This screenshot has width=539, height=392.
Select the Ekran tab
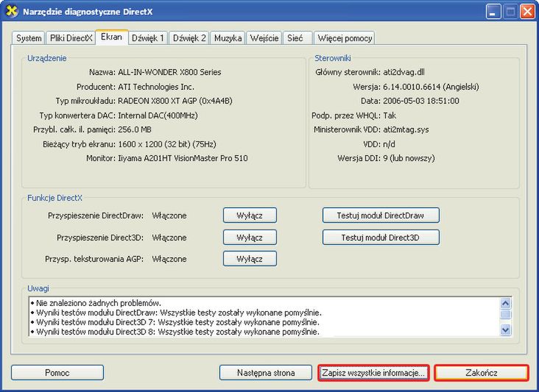coord(112,37)
